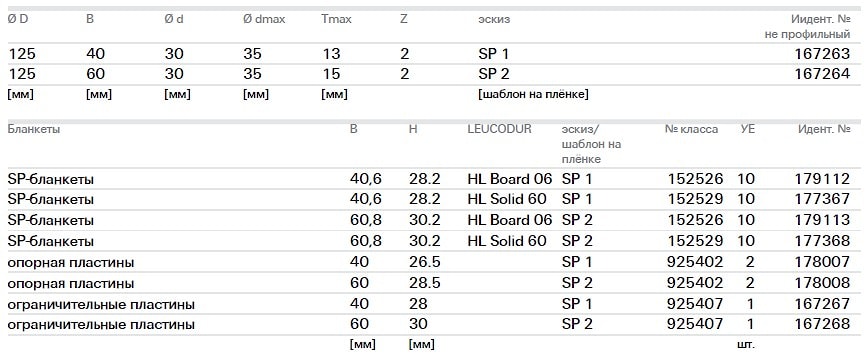Click ident number 167264
This screenshot has width=867, height=364.
[x=822, y=74]
